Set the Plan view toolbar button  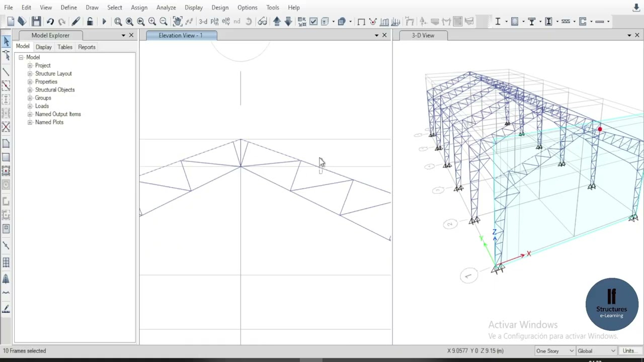click(215, 21)
